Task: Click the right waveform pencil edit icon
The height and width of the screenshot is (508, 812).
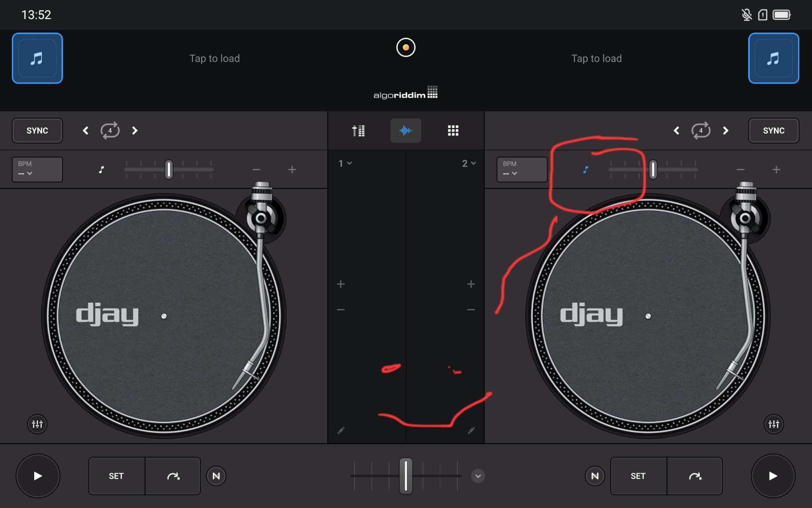Action: (x=471, y=431)
